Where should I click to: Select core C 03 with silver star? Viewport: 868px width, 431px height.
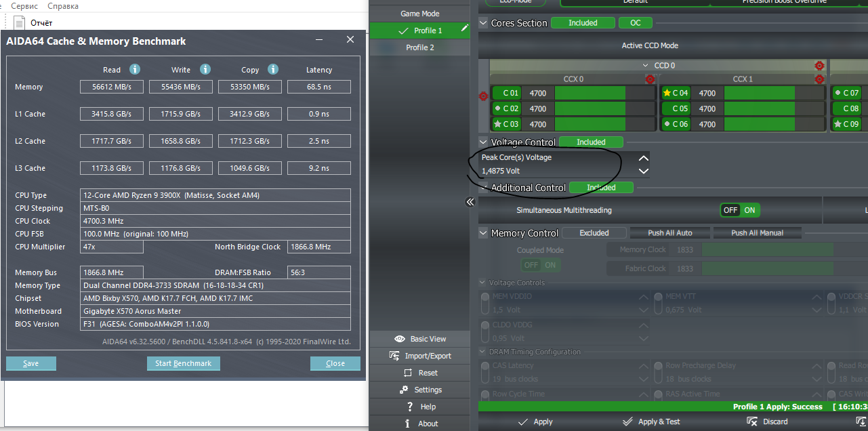pos(506,124)
